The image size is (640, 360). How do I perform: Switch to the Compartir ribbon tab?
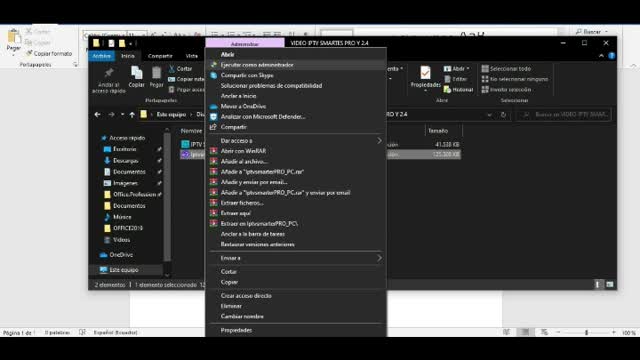coord(160,56)
